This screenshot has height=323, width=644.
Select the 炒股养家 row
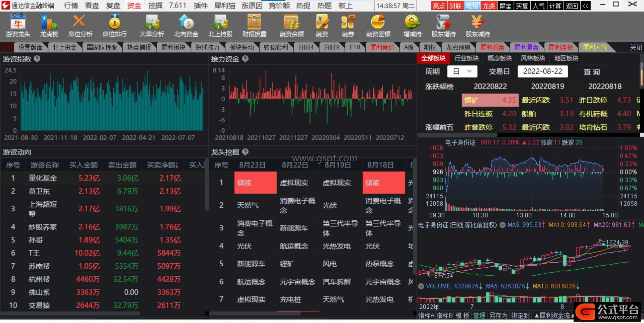[102, 227]
